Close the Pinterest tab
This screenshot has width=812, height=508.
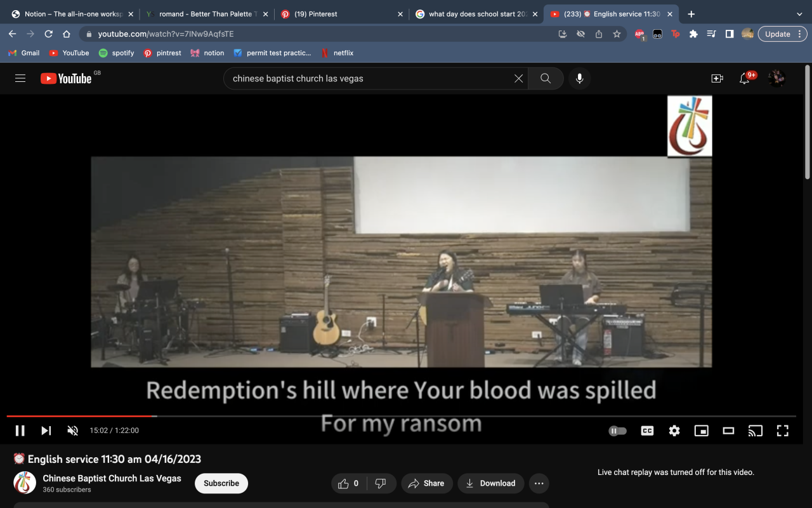[400, 14]
